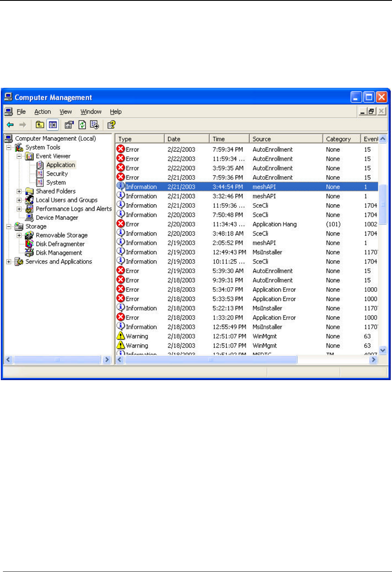Click the Device Manager icon in tree
Screen dimensions: 392x572
[30, 217]
